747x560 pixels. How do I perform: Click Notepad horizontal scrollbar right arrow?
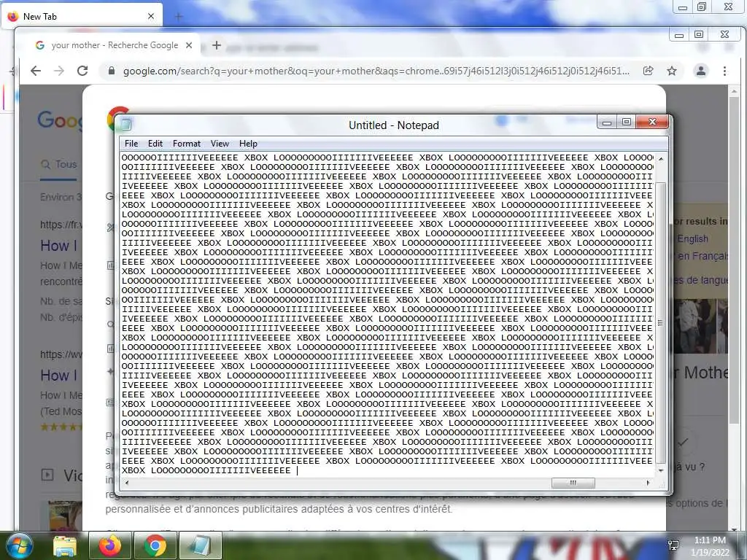pyautogui.click(x=648, y=483)
